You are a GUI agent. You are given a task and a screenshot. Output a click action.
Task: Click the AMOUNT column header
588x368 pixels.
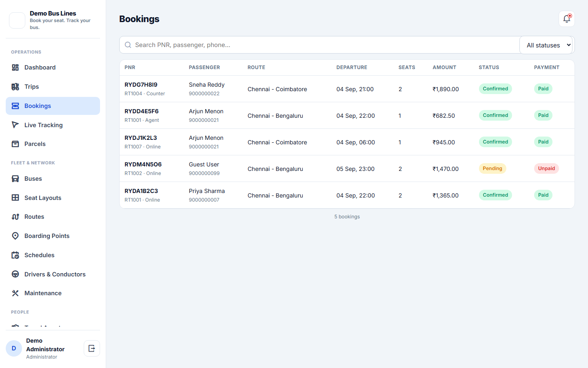444,67
